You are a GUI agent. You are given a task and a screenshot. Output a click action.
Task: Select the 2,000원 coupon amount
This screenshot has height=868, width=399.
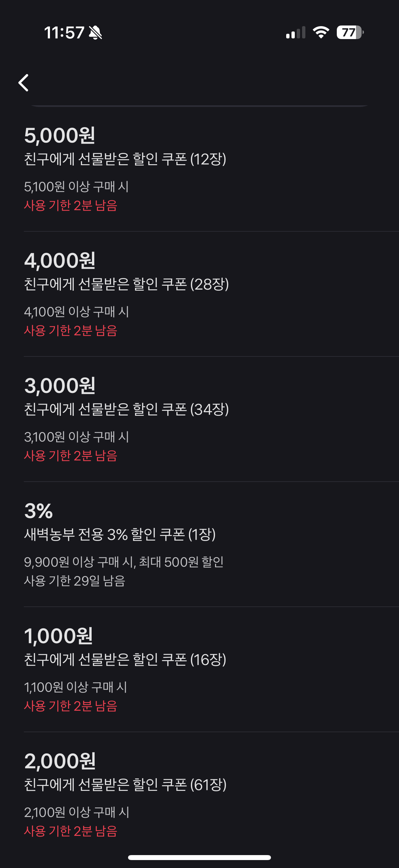click(x=60, y=761)
